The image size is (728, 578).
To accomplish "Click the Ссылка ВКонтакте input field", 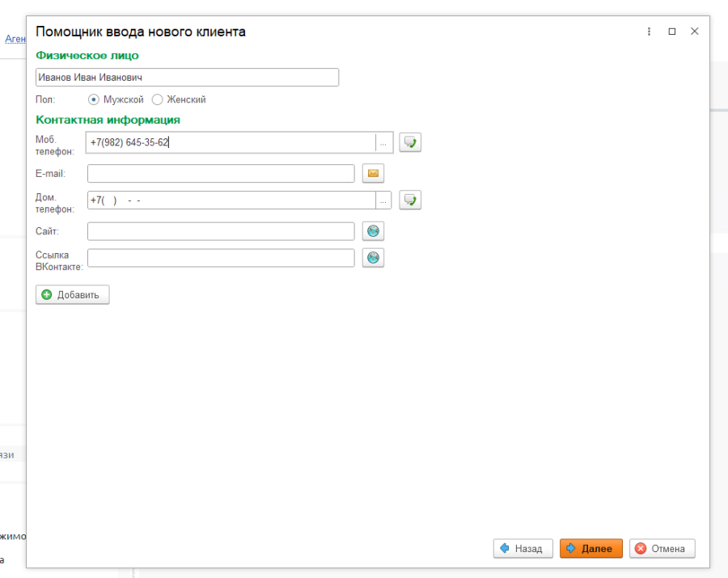I will point(221,258).
